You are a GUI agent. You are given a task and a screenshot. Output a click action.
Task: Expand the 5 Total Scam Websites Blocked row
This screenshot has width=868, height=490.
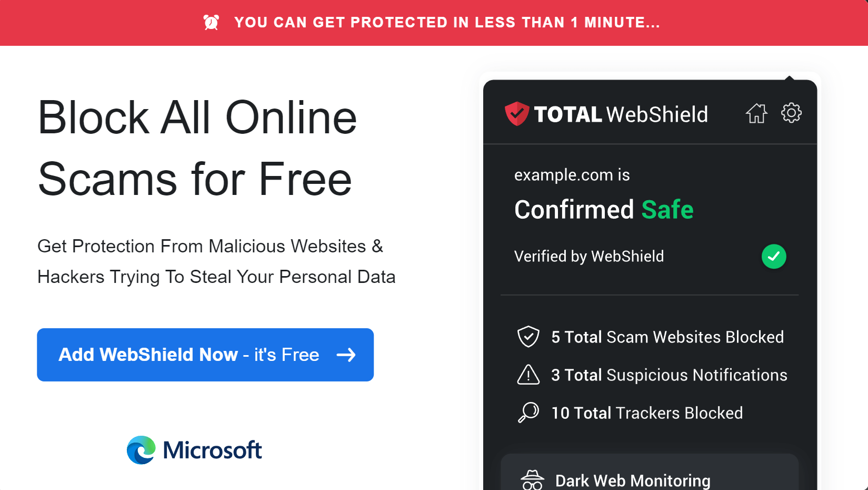[667, 337]
